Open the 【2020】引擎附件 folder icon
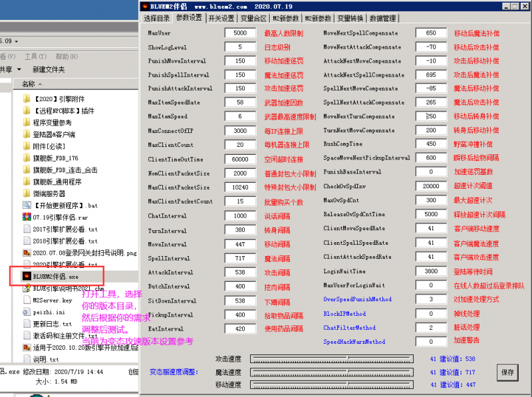Image resolution: width=532 pixels, height=397 pixels. pyautogui.click(x=27, y=98)
